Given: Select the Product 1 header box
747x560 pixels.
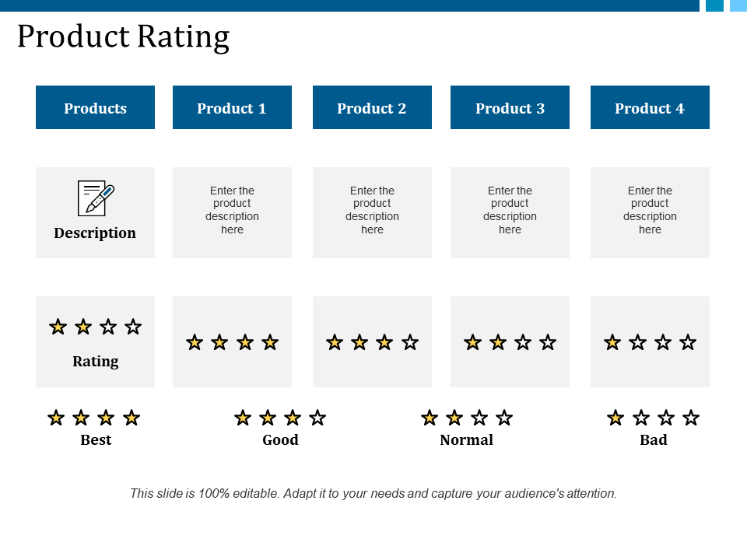Looking at the screenshot, I should (x=232, y=107).
